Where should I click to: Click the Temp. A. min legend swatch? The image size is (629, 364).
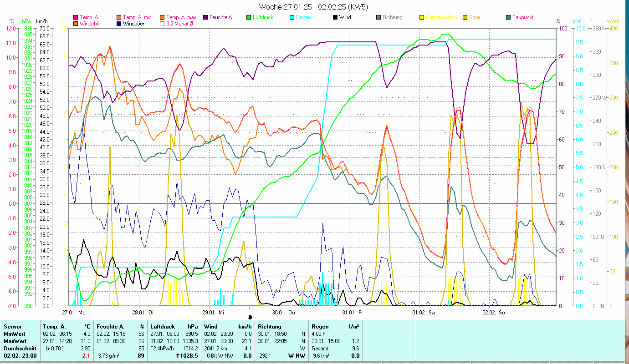tap(119, 17)
